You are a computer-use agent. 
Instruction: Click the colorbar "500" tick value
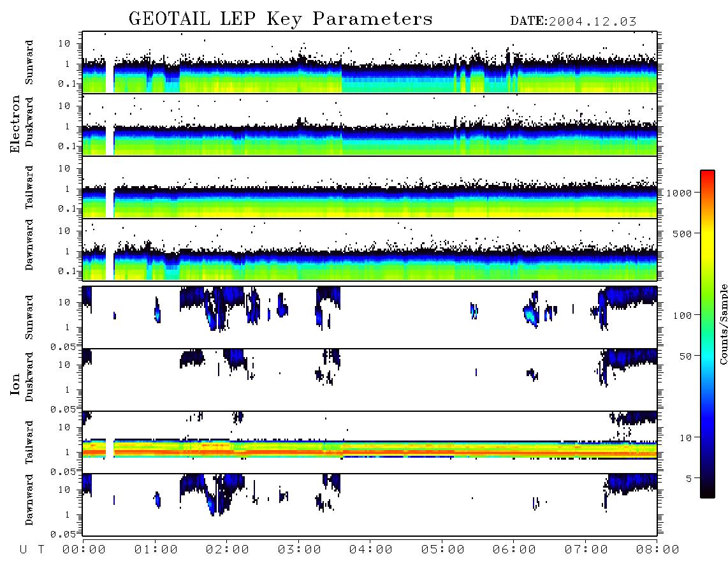coord(682,233)
